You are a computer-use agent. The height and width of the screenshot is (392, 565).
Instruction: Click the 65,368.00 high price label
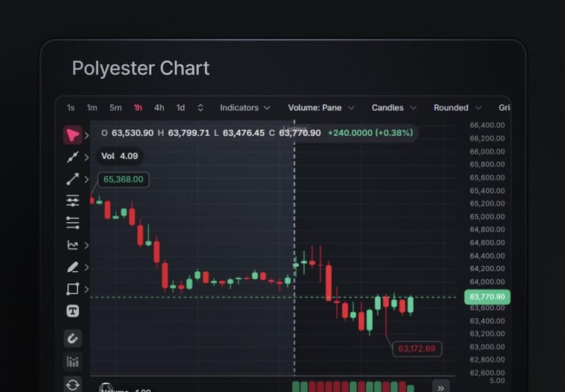[x=123, y=179]
